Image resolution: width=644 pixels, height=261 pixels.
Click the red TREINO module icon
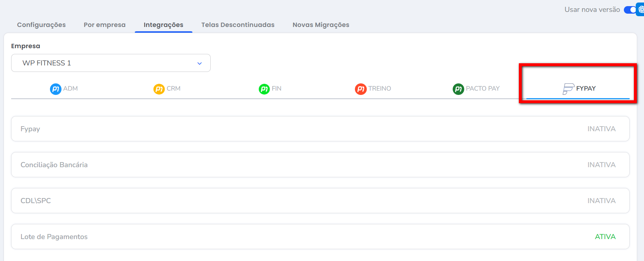click(361, 89)
